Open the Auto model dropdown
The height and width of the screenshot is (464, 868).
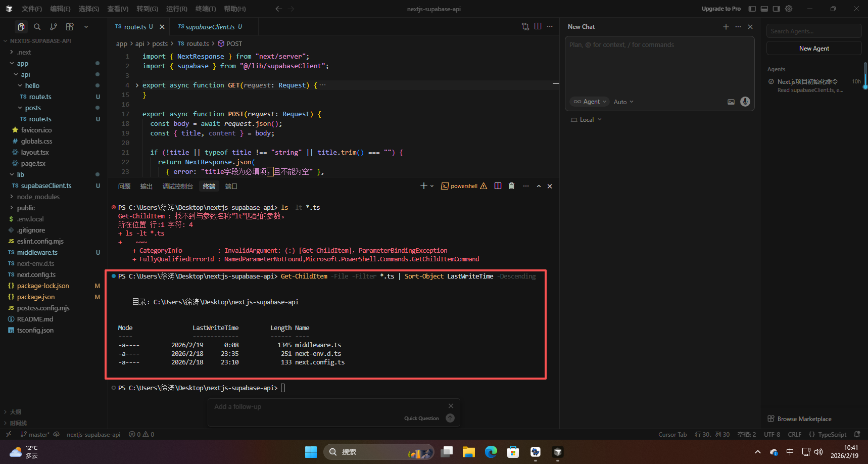623,102
